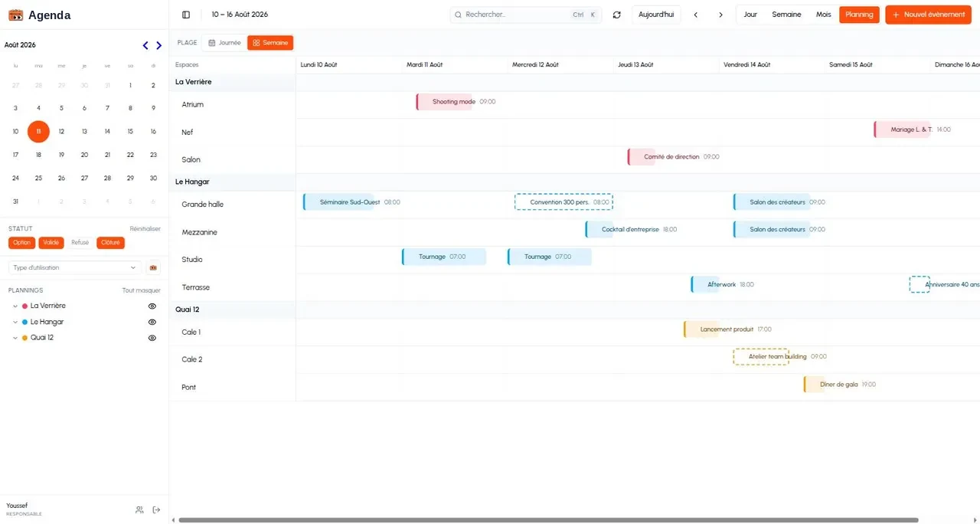Open the Type d'utilisation dropdown

click(x=75, y=267)
